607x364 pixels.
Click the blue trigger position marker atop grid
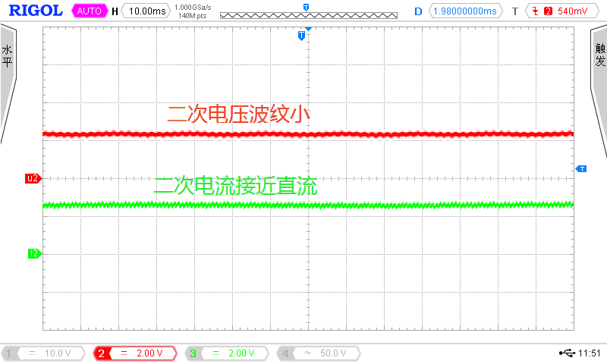302,36
